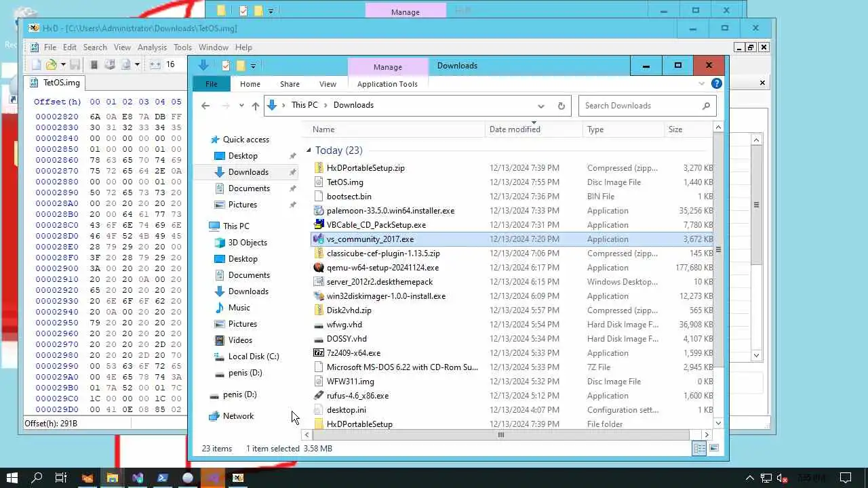Viewport: 868px width, 488px height.
Task: Select the bootsect.bin file name
Action: 349,197
